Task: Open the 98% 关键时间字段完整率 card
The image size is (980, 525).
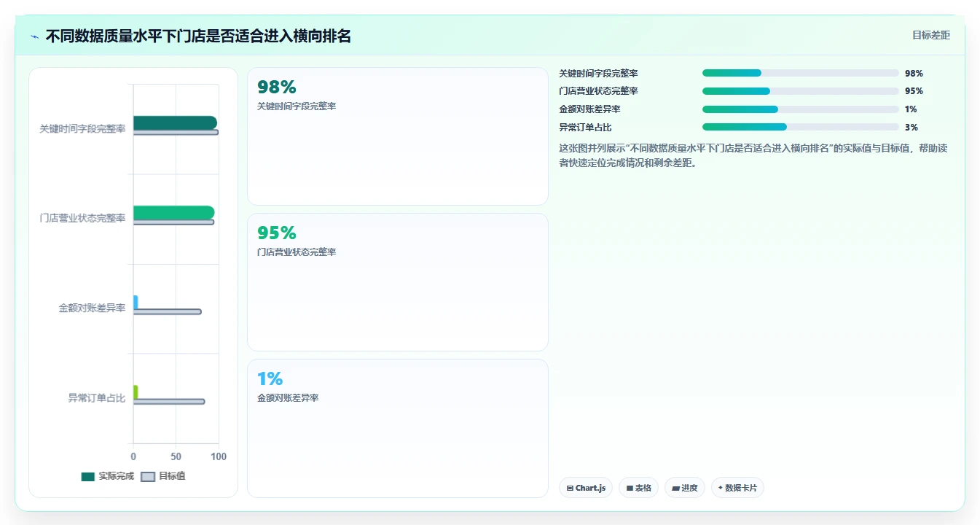Action: [398, 136]
